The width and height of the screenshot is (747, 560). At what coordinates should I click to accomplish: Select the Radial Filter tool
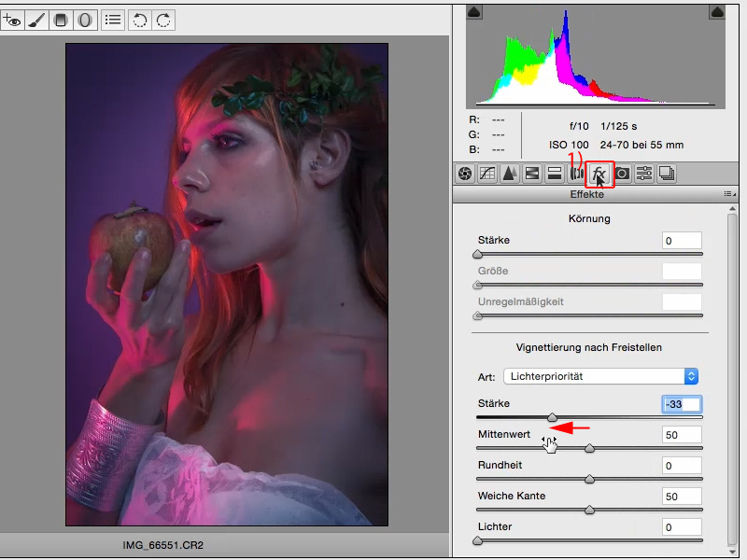point(85,20)
